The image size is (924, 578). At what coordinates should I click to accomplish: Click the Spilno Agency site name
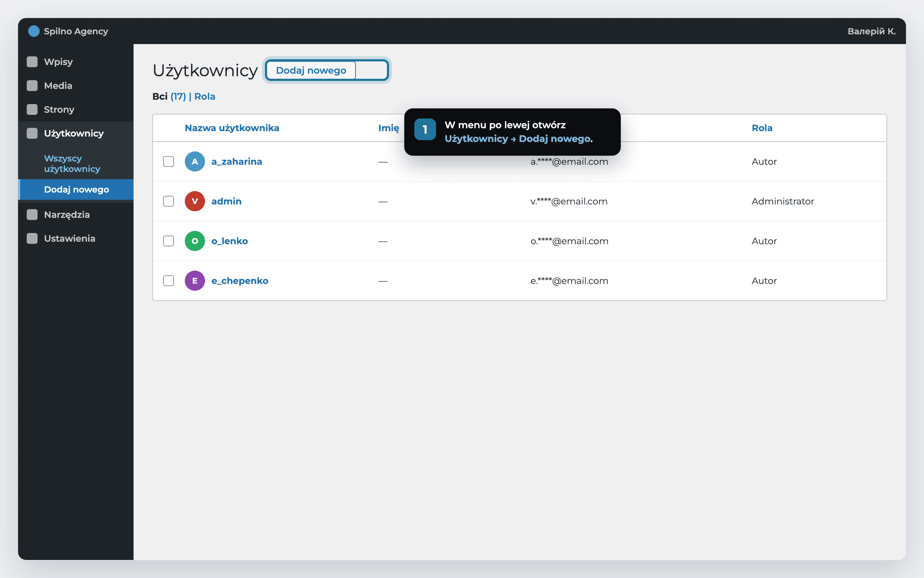[76, 31]
